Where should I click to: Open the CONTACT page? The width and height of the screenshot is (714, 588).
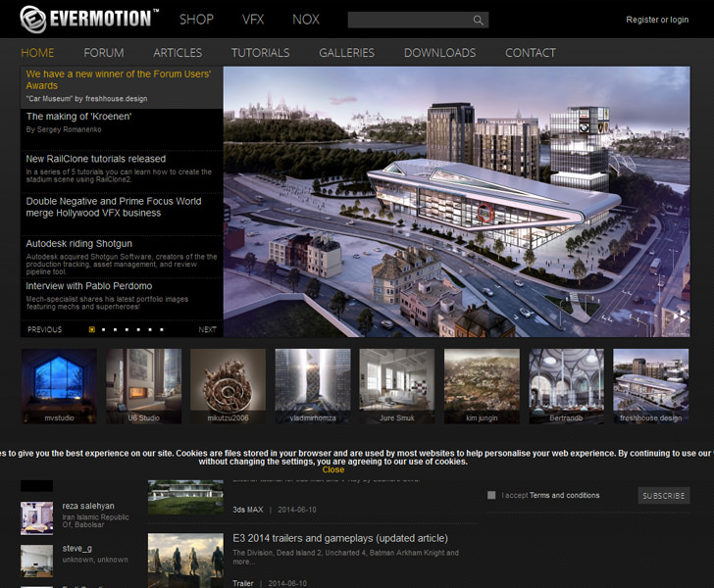pyautogui.click(x=531, y=53)
